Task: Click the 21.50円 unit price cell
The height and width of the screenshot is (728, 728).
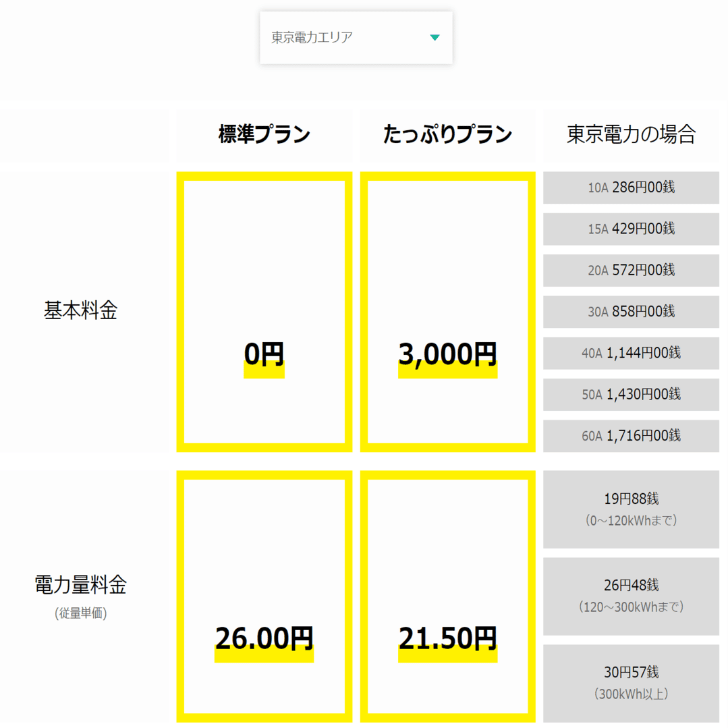Action: point(447,640)
